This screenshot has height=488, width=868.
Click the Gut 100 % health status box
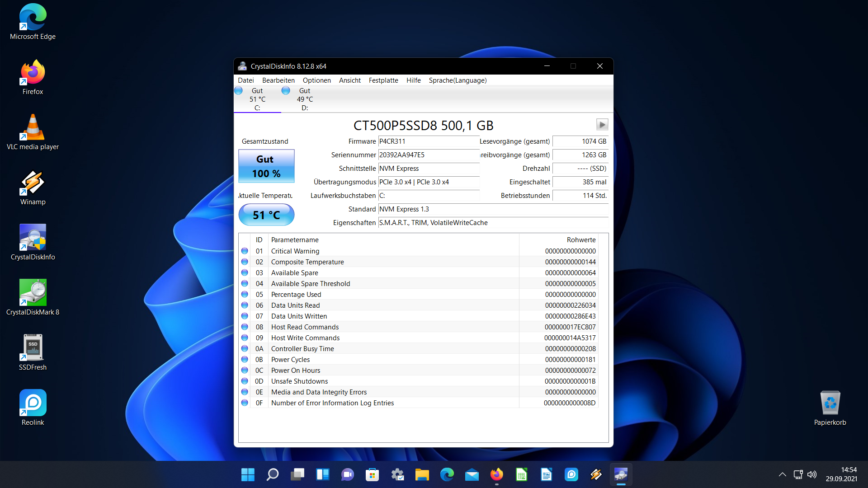pos(266,166)
